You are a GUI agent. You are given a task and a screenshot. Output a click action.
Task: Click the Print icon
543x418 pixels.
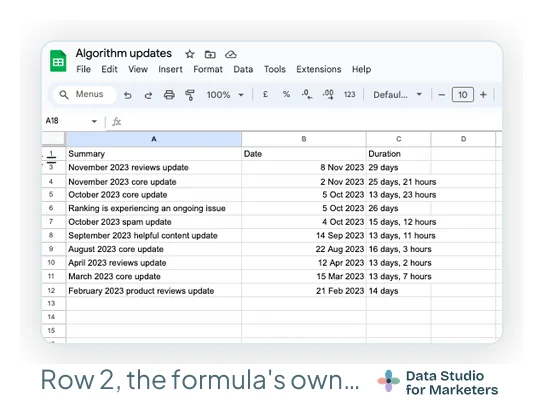point(169,95)
